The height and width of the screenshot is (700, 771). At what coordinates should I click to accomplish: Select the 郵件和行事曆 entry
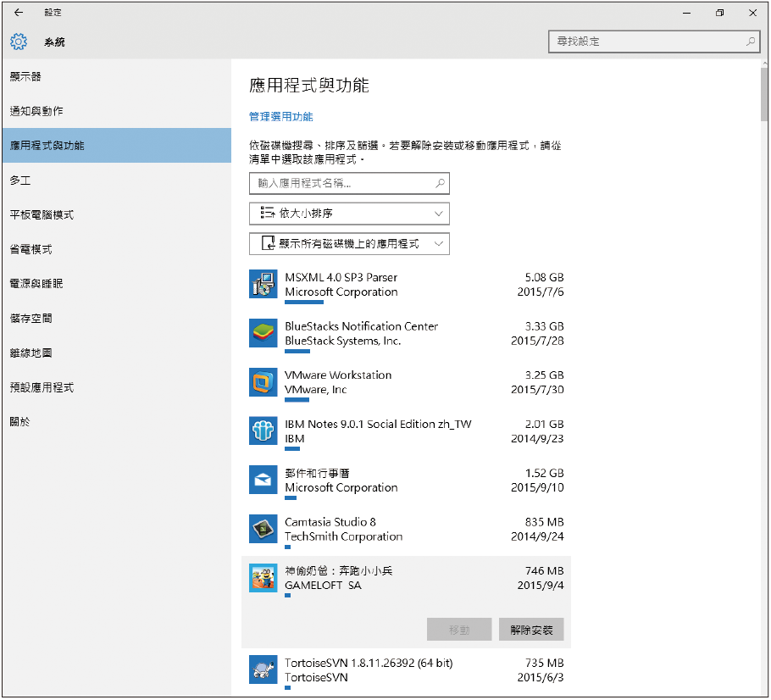tap(406, 481)
